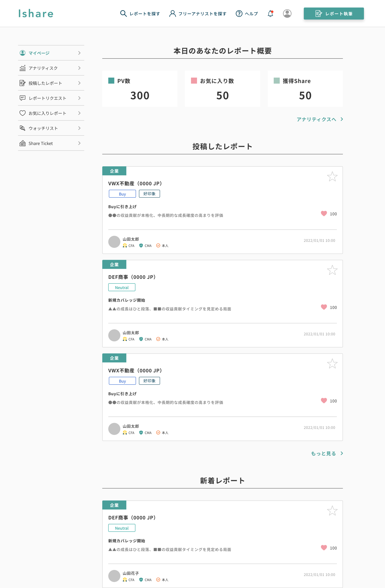This screenshot has width=385, height=588.
Task: Click the search magnifier beside レポートを探す
Action: tap(123, 14)
